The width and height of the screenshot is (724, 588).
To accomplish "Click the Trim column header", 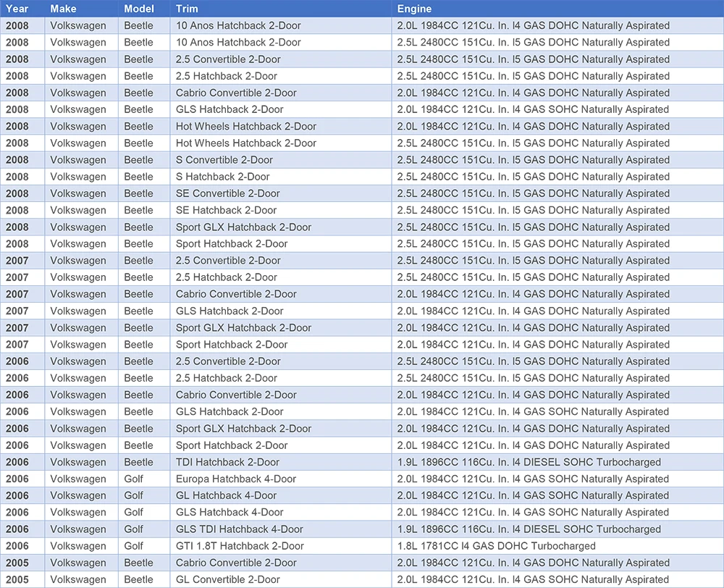I will pyautogui.click(x=281, y=8).
